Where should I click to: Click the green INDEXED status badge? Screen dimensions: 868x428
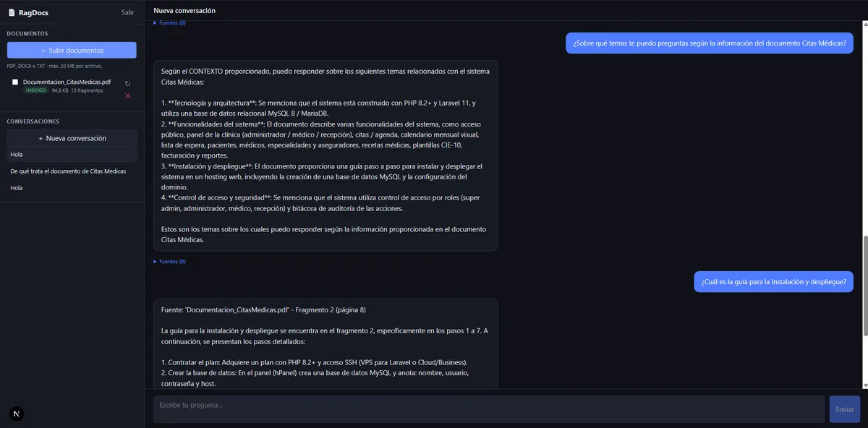pyautogui.click(x=36, y=91)
